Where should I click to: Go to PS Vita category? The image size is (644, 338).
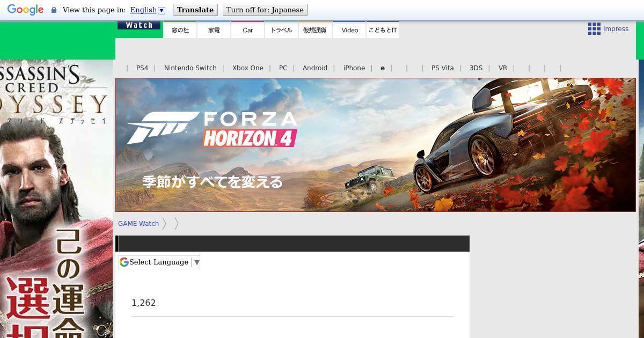point(443,68)
